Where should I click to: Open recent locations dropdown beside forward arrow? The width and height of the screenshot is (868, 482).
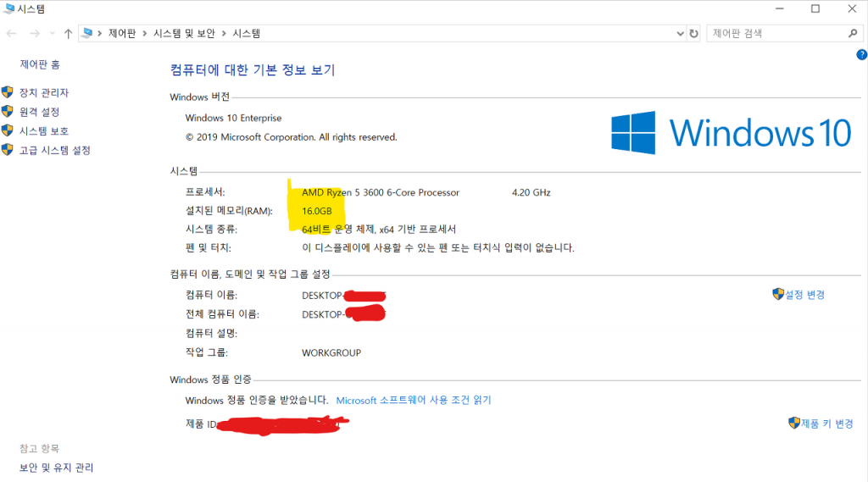(x=53, y=34)
